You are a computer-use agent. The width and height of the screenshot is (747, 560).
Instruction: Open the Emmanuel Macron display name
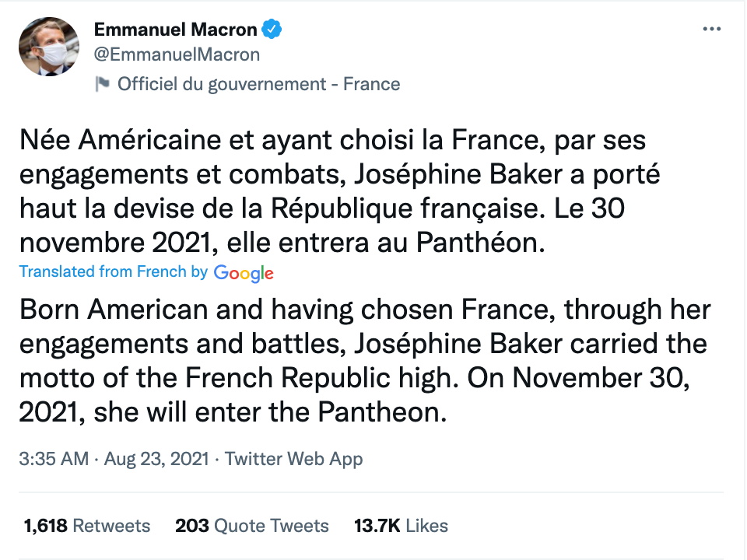click(176, 30)
